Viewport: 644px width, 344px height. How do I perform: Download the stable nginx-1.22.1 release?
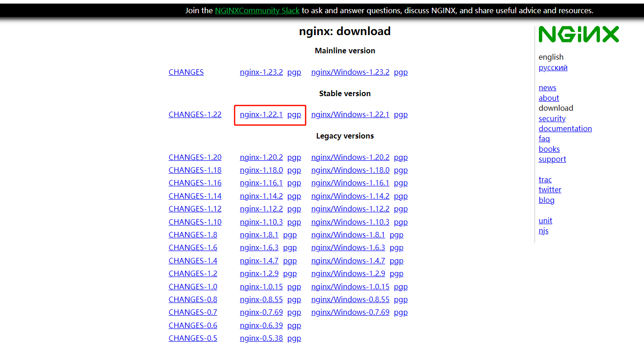pyautogui.click(x=261, y=114)
